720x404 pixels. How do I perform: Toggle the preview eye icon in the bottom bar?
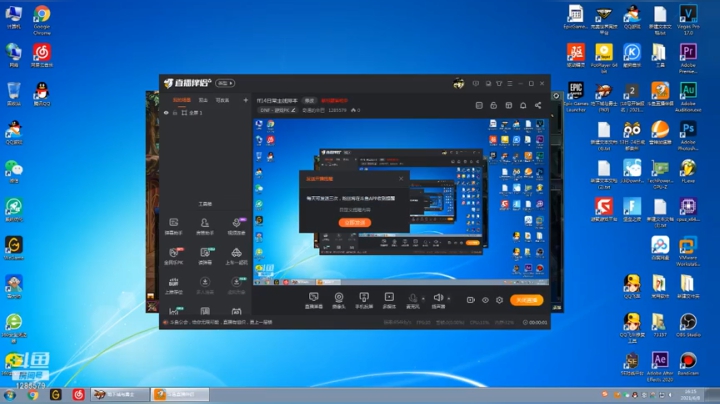point(485,300)
